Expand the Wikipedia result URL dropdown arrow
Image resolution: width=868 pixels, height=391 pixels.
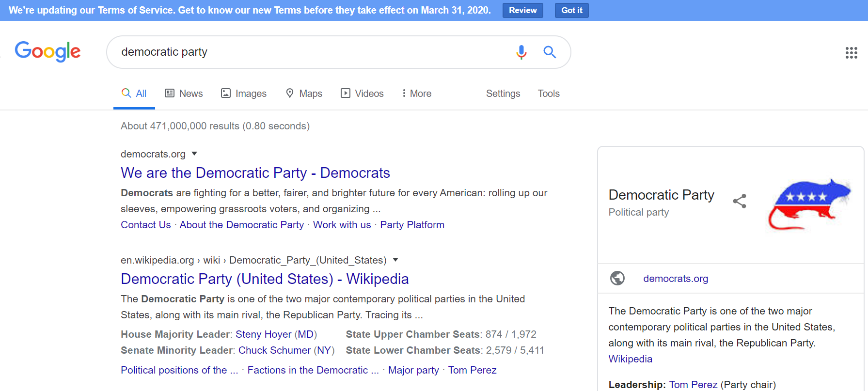point(395,260)
